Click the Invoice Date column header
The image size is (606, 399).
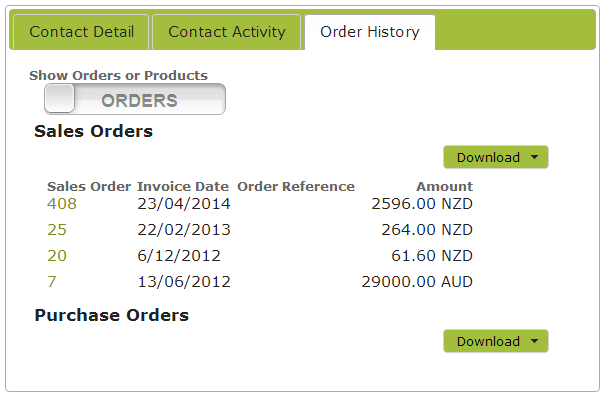point(183,186)
